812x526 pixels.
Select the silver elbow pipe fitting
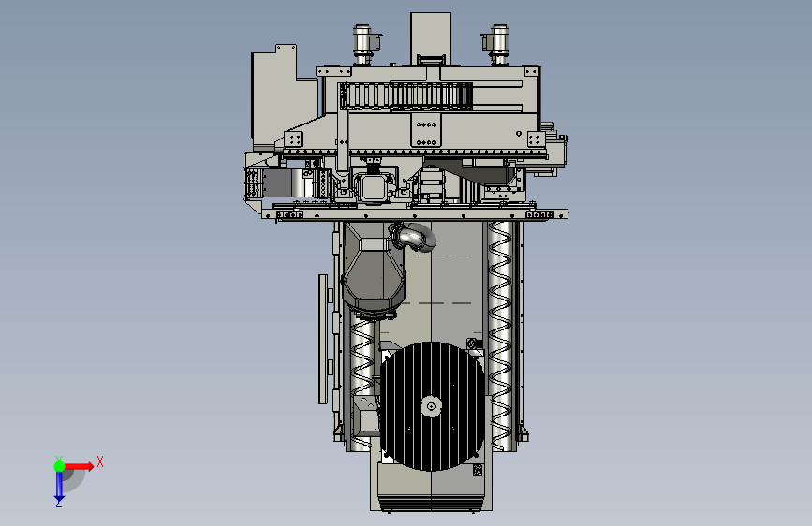[x=414, y=237]
